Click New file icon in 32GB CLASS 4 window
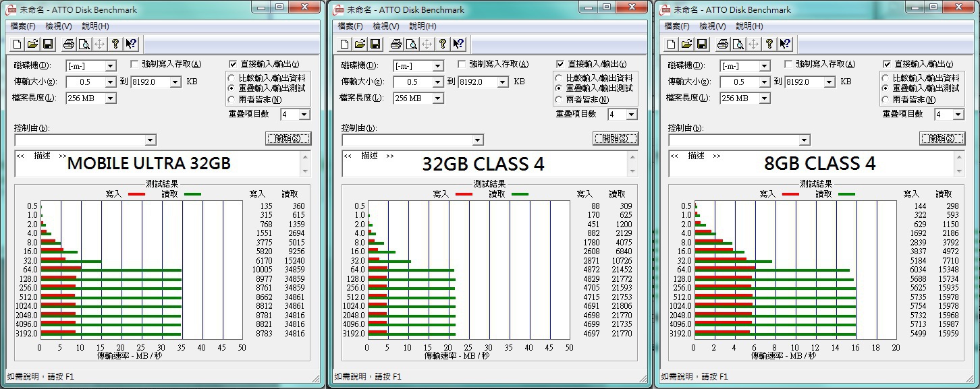Screen dimensions: 980x389 click(x=344, y=44)
